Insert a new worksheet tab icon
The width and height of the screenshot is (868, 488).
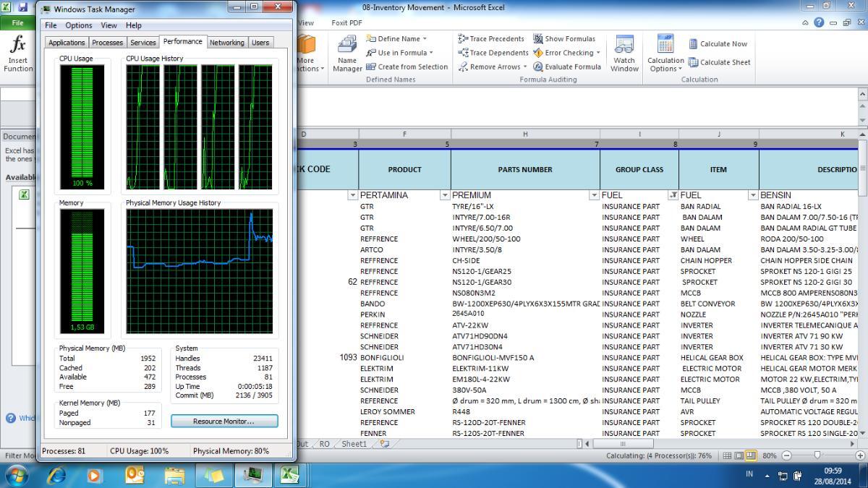click(x=384, y=444)
